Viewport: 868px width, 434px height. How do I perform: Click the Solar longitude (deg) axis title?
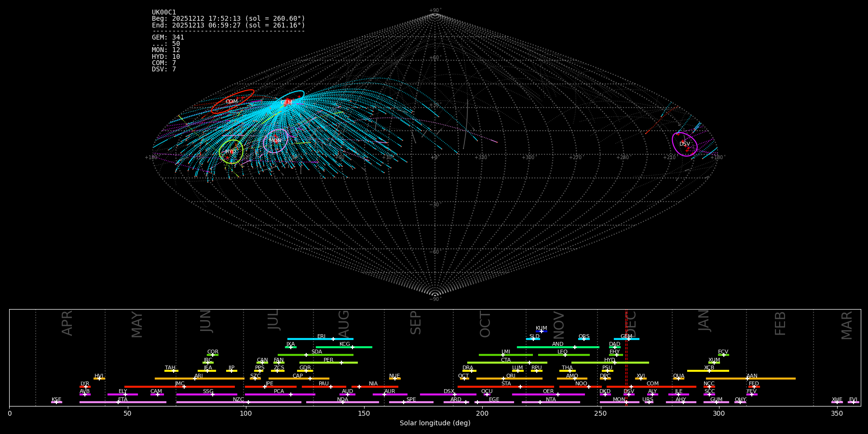pyautogui.click(x=435, y=423)
